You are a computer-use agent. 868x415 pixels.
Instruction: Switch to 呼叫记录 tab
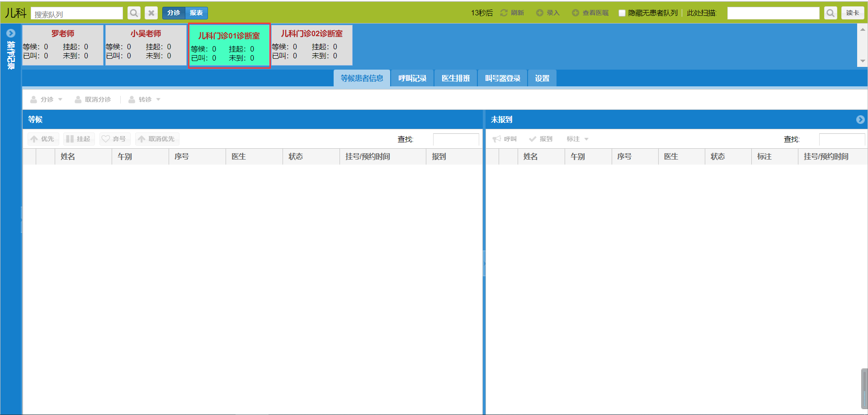tap(412, 78)
